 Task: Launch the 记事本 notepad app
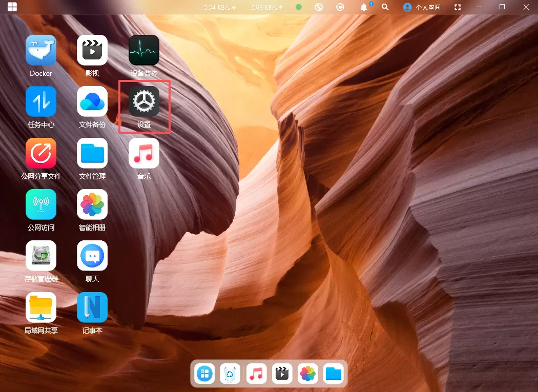92,307
